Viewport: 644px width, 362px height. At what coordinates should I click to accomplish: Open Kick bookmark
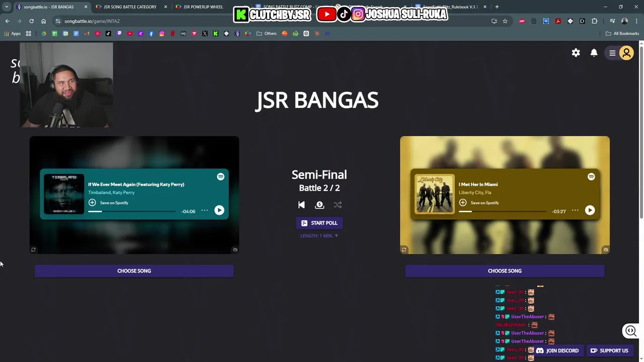[215, 34]
